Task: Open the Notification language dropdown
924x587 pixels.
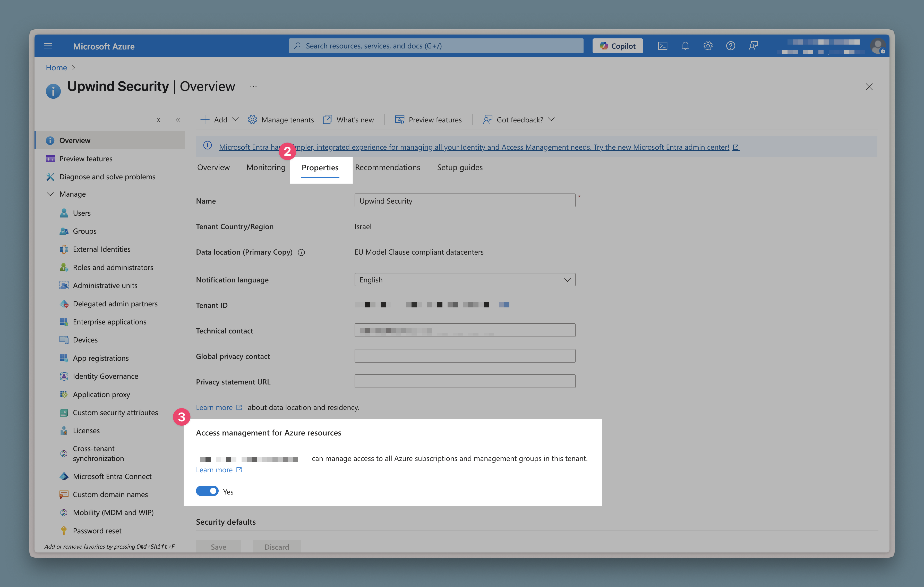Action: pos(465,280)
